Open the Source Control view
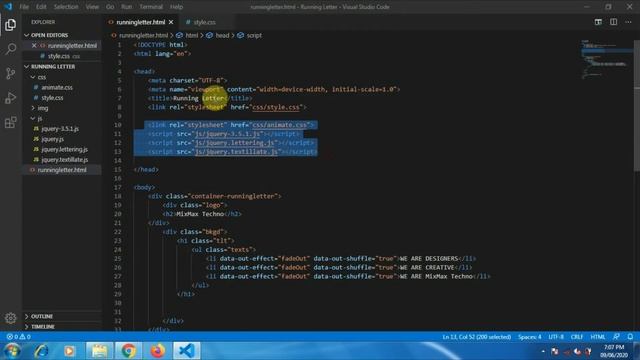The image size is (640, 360). 11,73
